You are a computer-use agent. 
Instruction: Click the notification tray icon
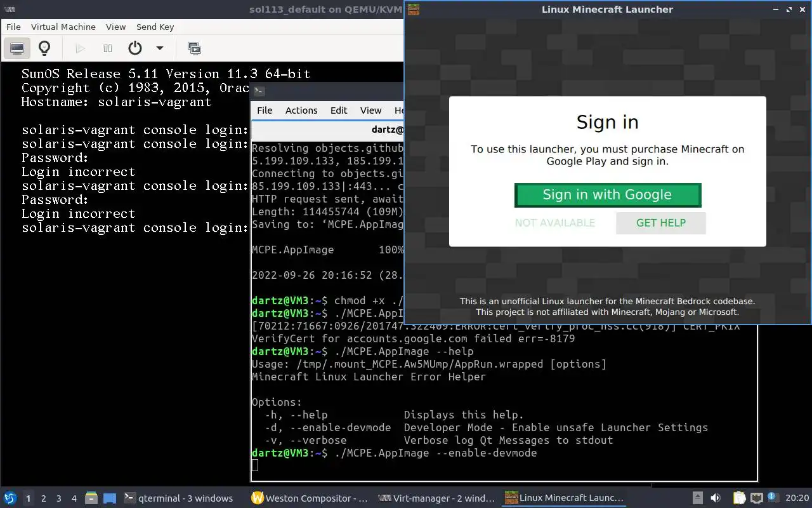tap(773, 498)
